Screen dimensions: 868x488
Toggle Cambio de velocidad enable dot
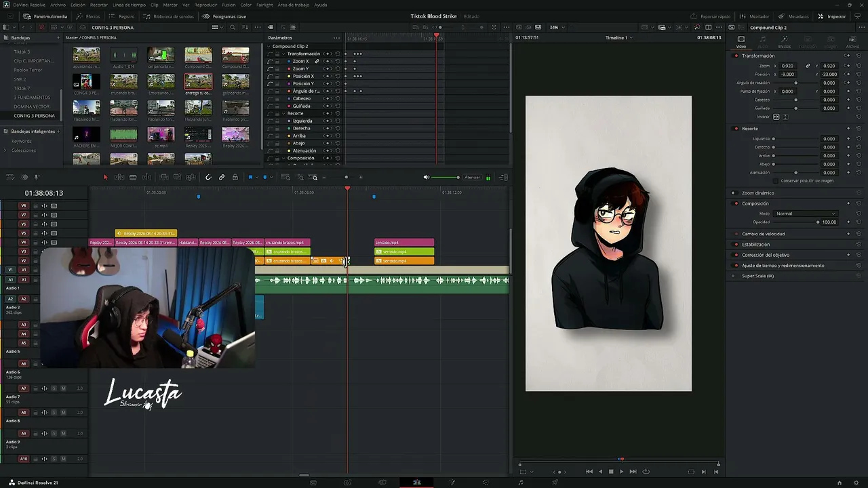point(736,234)
